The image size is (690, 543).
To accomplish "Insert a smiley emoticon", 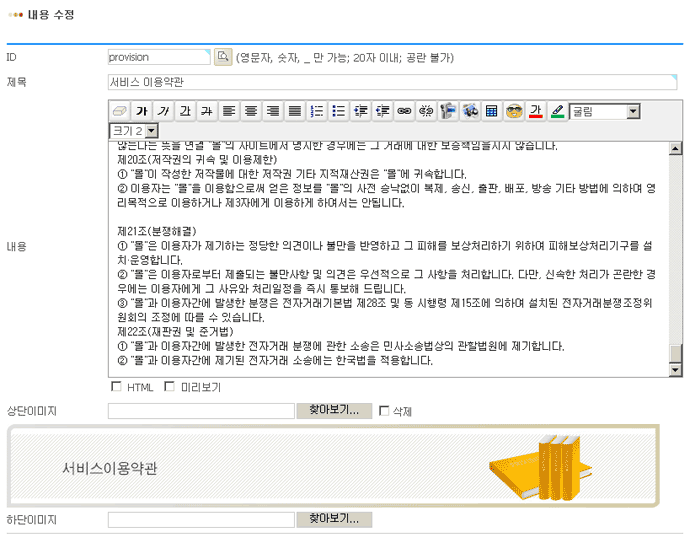I will click(513, 110).
